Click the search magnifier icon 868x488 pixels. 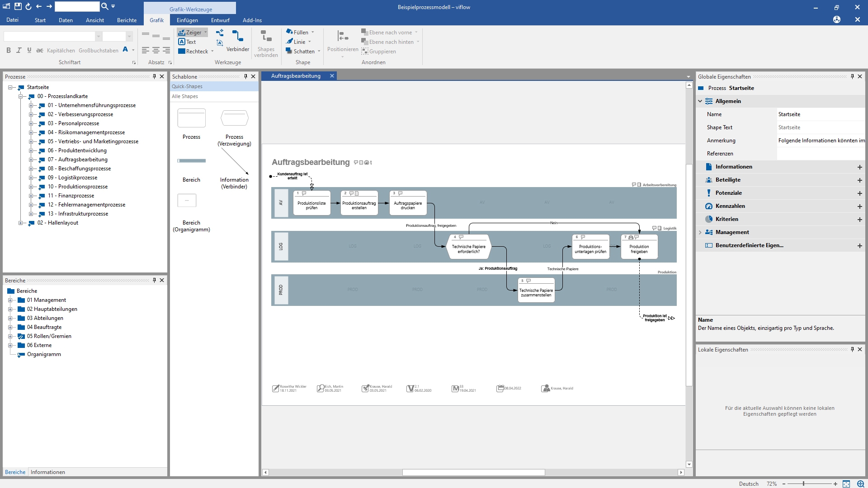(104, 6)
